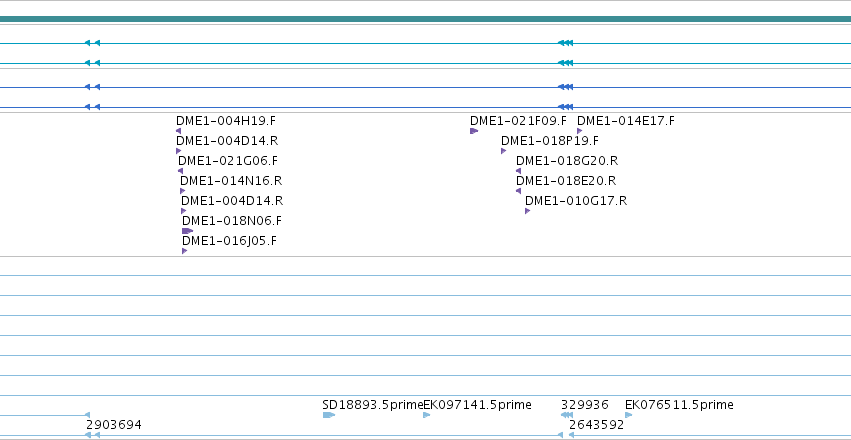Select the 2643592 feature label
This screenshot has height=440, width=851.
click(x=596, y=425)
